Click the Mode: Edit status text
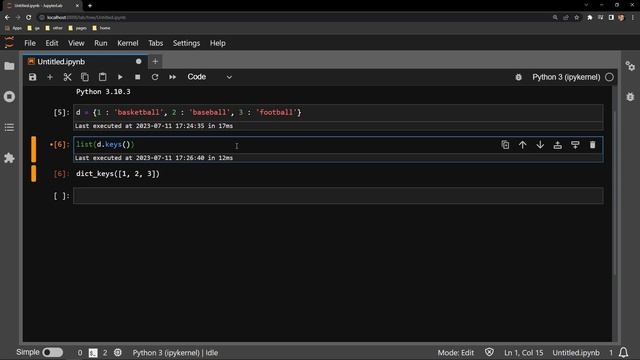This screenshot has width=640, height=360. [456, 353]
